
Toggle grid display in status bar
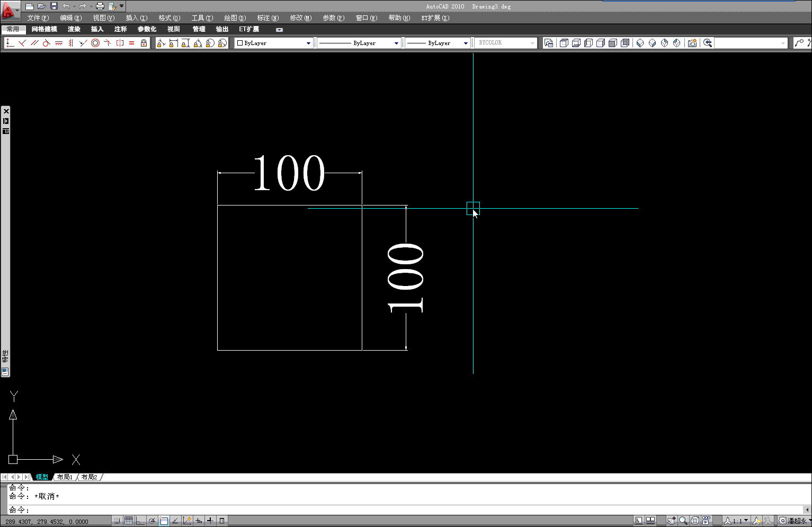pyautogui.click(x=129, y=521)
